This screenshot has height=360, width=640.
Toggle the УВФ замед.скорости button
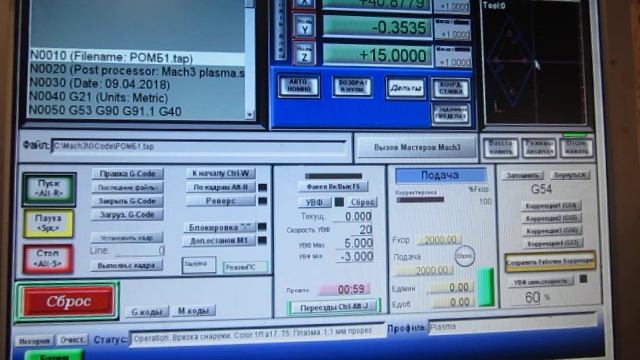pyautogui.click(x=541, y=282)
